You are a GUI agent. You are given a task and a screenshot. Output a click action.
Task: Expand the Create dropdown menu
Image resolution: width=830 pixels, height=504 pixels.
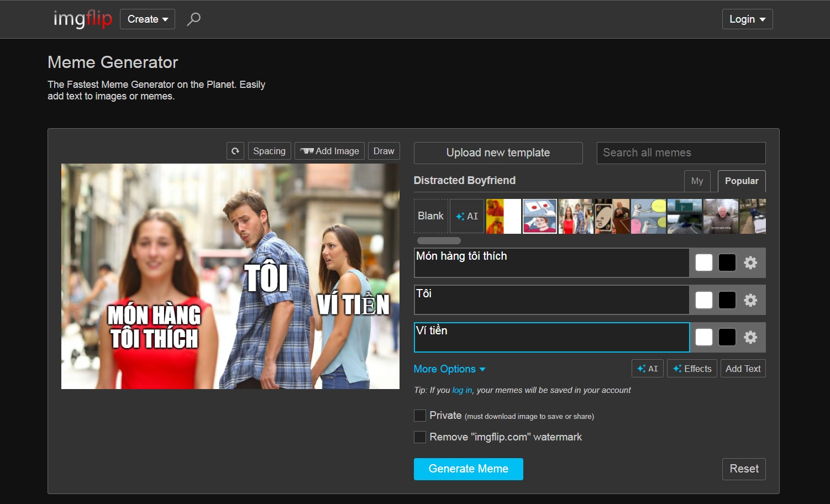click(148, 19)
